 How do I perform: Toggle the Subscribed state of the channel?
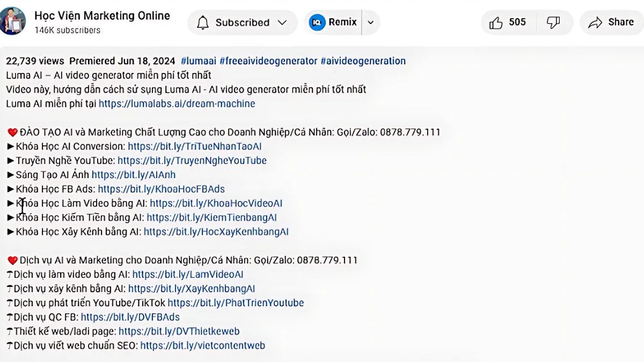[x=241, y=23]
